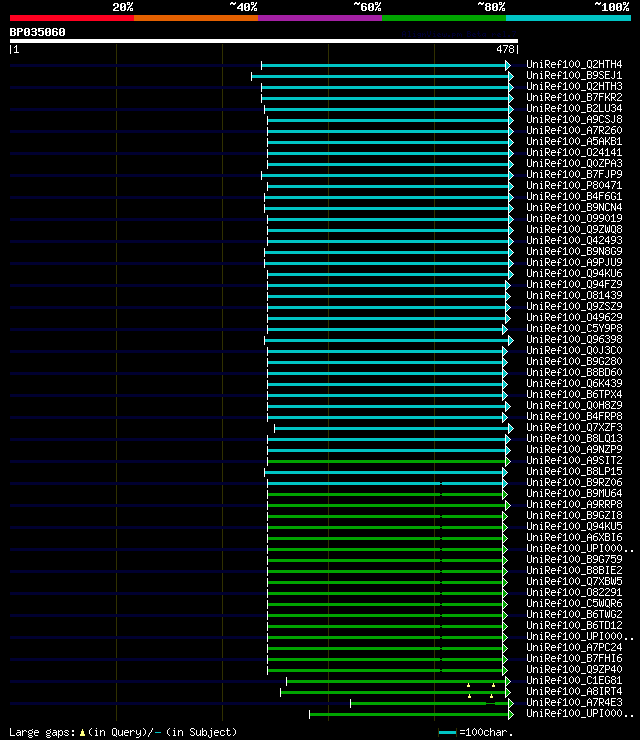
Task: Select the UniRef100_Q9ZP40 label
Action: [574, 669]
